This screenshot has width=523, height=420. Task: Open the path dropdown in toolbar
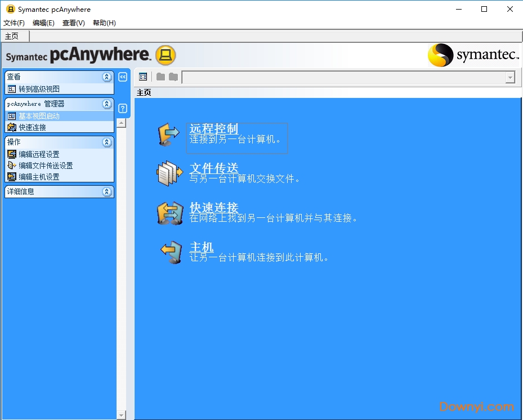[x=509, y=78]
